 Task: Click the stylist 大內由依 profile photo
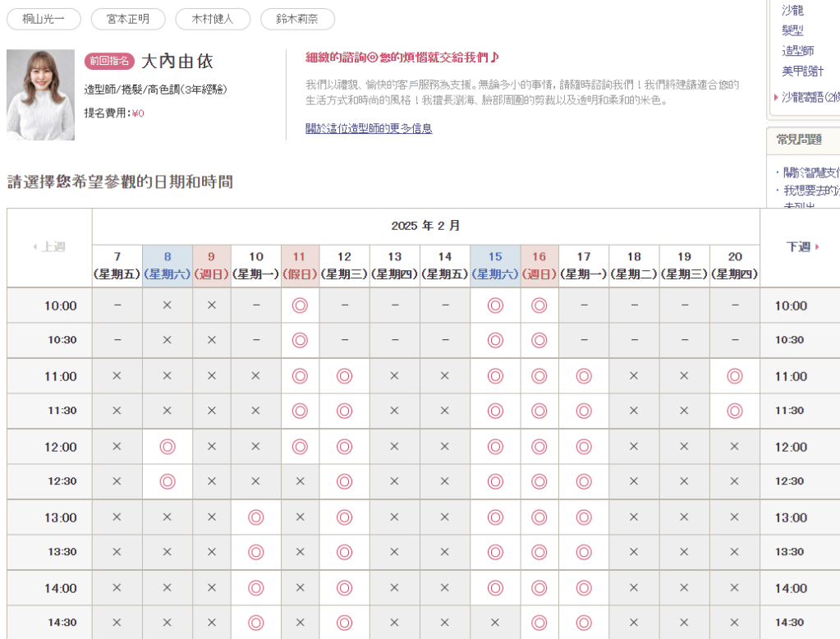(x=40, y=94)
